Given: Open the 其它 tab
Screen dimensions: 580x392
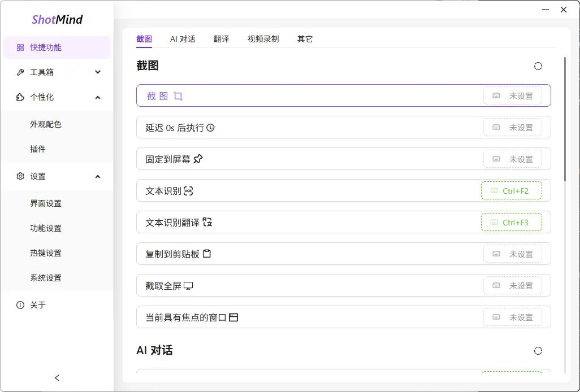Looking at the screenshot, I should pos(305,39).
